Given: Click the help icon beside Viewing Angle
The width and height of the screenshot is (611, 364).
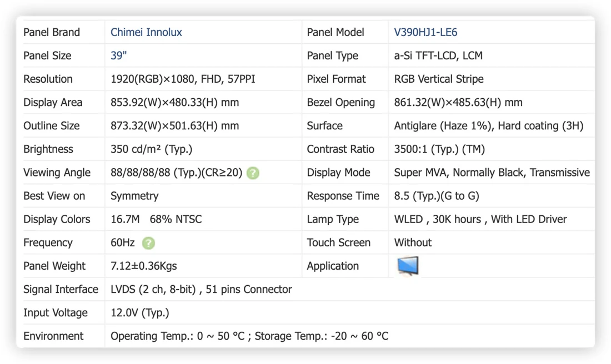Looking at the screenshot, I should pos(253,173).
